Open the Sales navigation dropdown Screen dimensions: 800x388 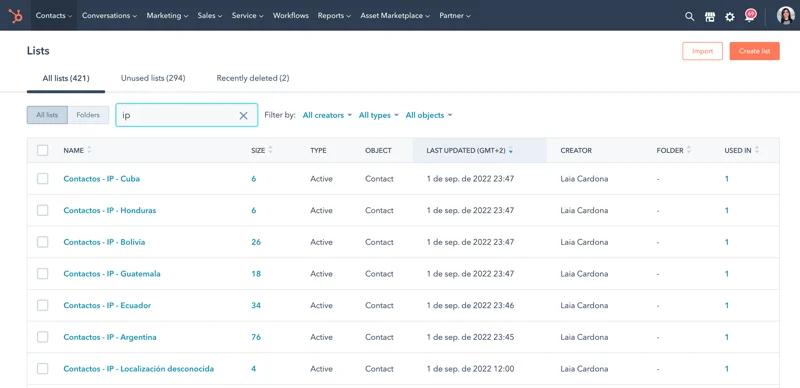coord(210,16)
